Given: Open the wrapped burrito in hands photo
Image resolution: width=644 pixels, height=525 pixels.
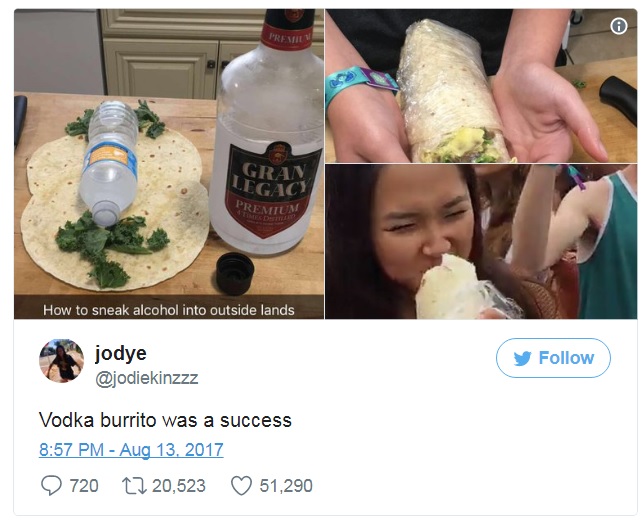Looking at the screenshot, I should 481,86.
